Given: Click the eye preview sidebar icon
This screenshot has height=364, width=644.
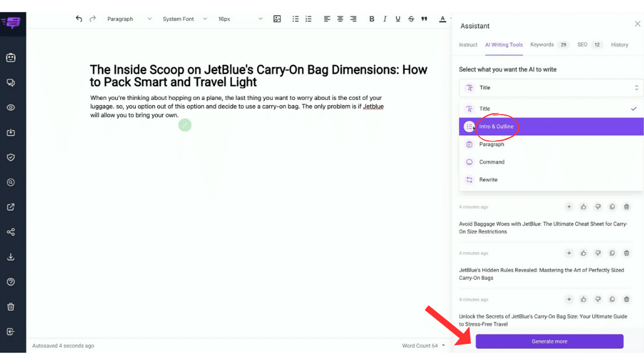Looking at the screenshot, I should click(x=11, y=108).
